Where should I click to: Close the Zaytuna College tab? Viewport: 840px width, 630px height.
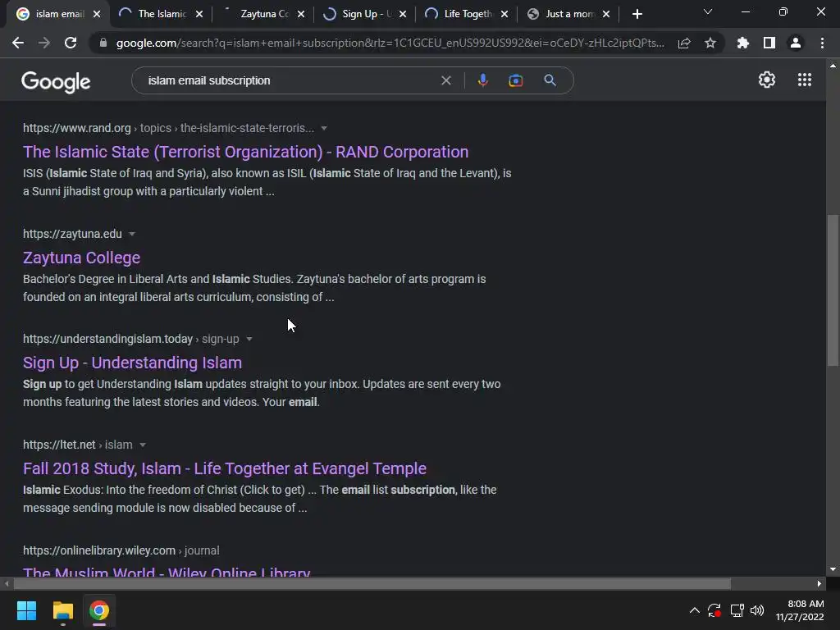click(x=301, y=14)
